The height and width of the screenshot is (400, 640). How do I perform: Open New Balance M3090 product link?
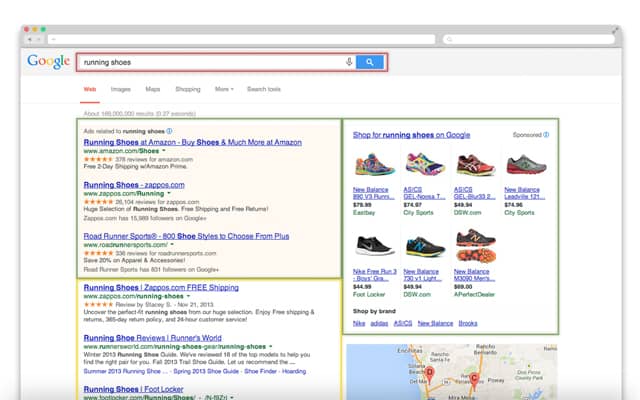(474, 275)
